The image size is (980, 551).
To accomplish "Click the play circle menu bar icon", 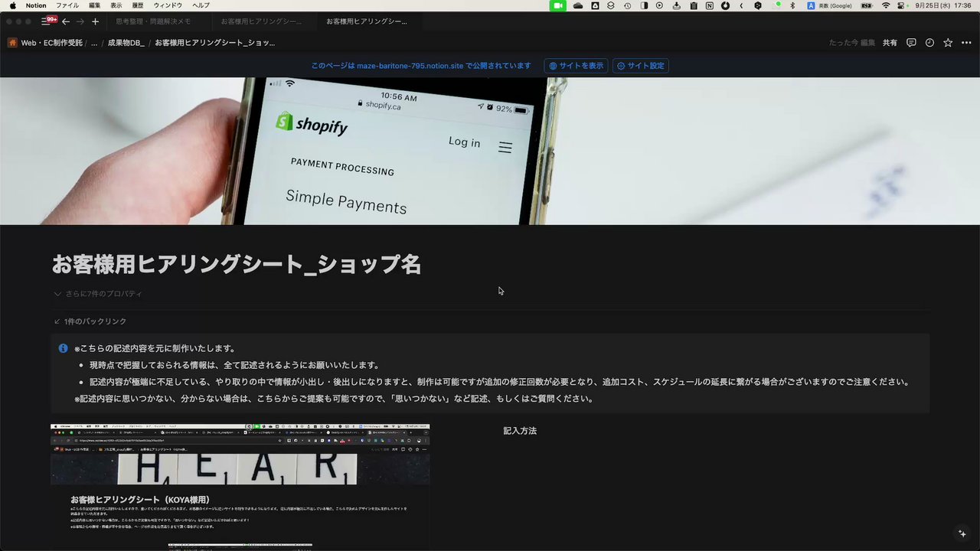I will tap(660, 5).
